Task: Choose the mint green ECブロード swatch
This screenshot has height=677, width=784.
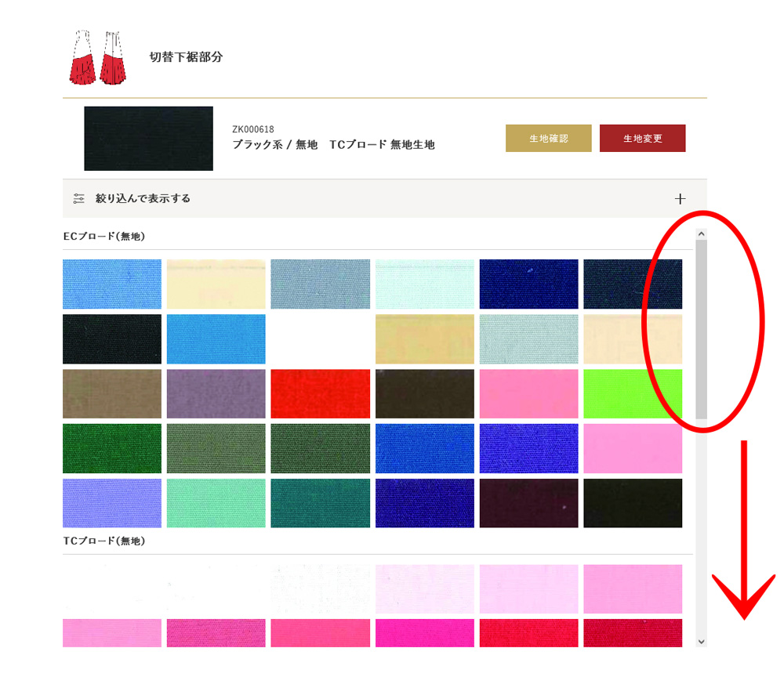Action: click(216, 503)
